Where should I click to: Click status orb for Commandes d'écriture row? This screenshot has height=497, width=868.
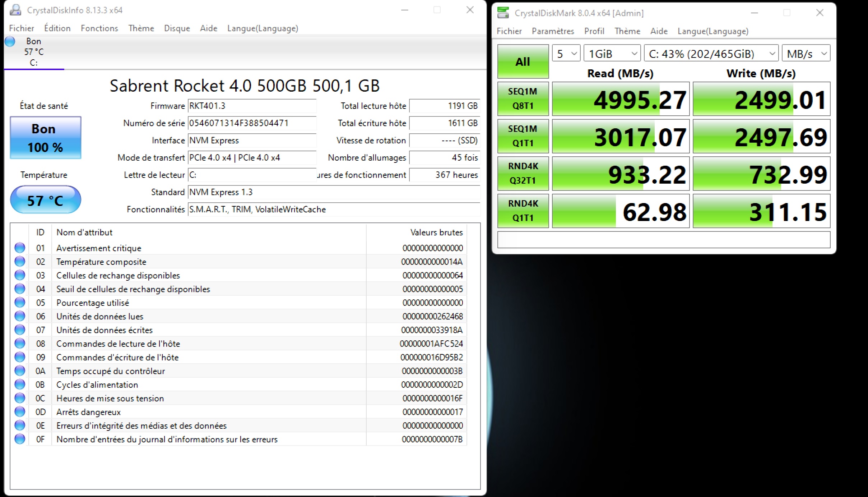tap(20, 357)
